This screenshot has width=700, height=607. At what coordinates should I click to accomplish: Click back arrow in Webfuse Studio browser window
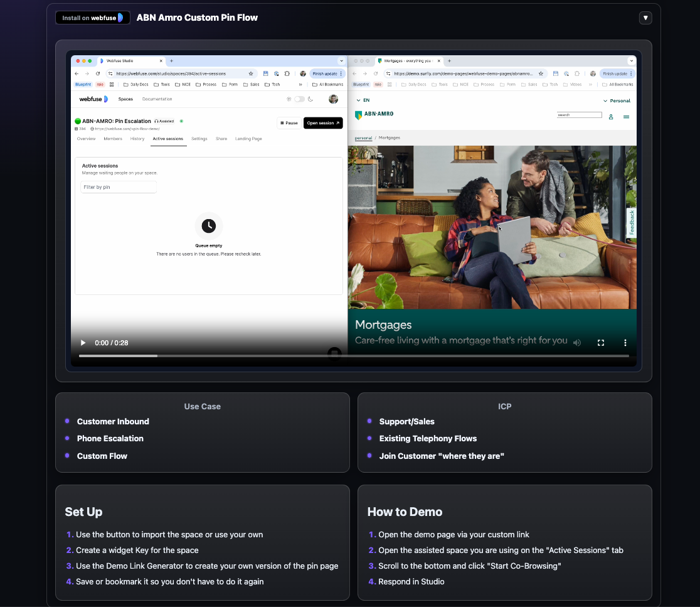pyautogui.click(x=77, y=73)
